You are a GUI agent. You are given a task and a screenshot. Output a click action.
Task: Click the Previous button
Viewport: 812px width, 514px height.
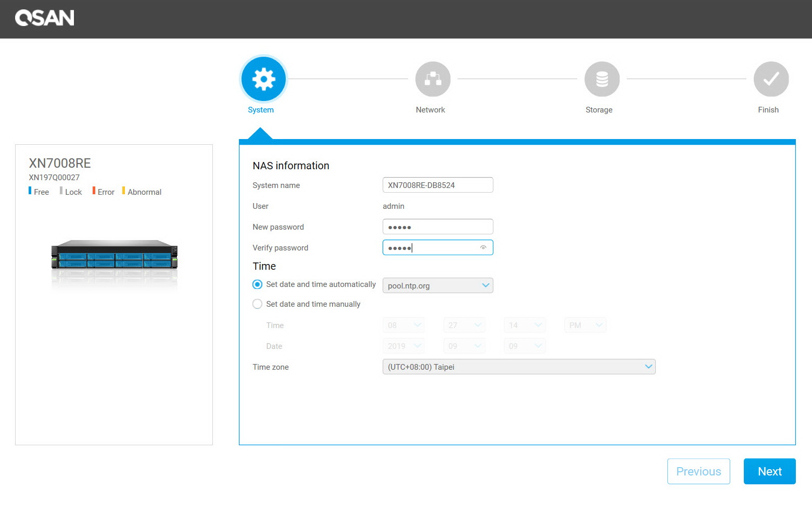[x=699, y=471]
